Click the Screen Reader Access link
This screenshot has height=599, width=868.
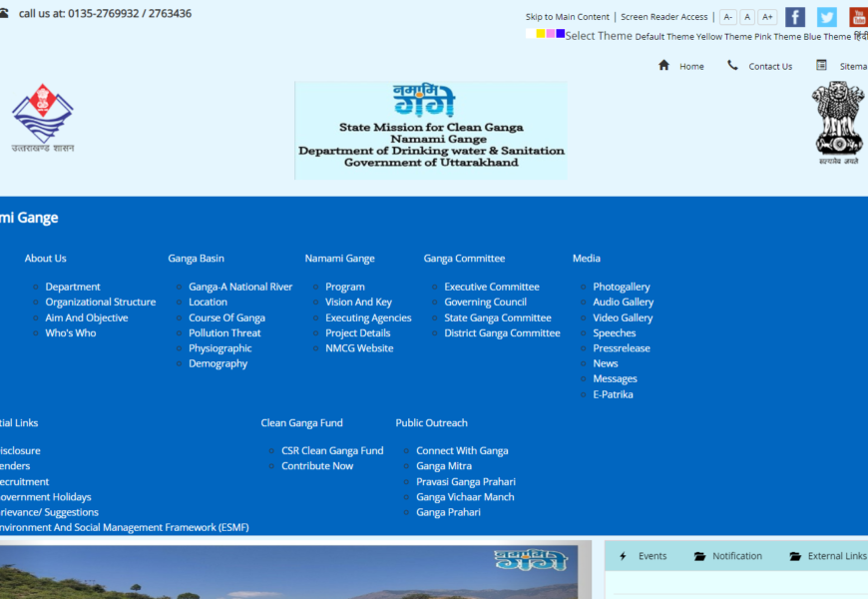[663, 17]
